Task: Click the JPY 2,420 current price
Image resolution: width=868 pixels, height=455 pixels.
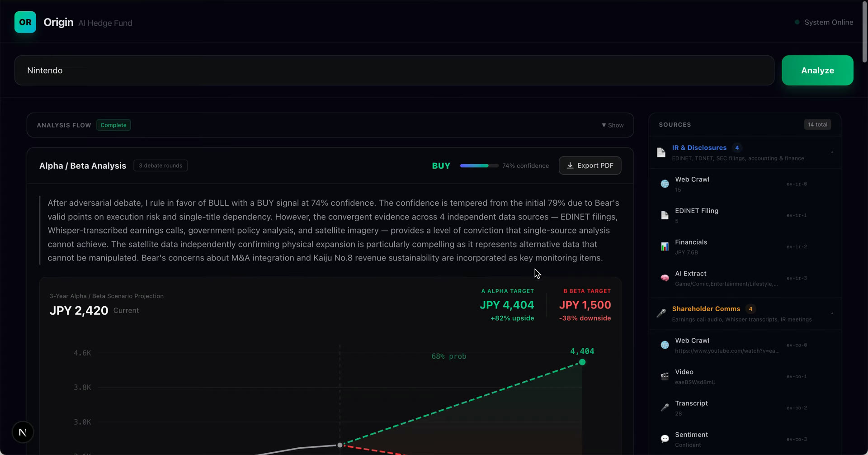Action: [79, 311]
